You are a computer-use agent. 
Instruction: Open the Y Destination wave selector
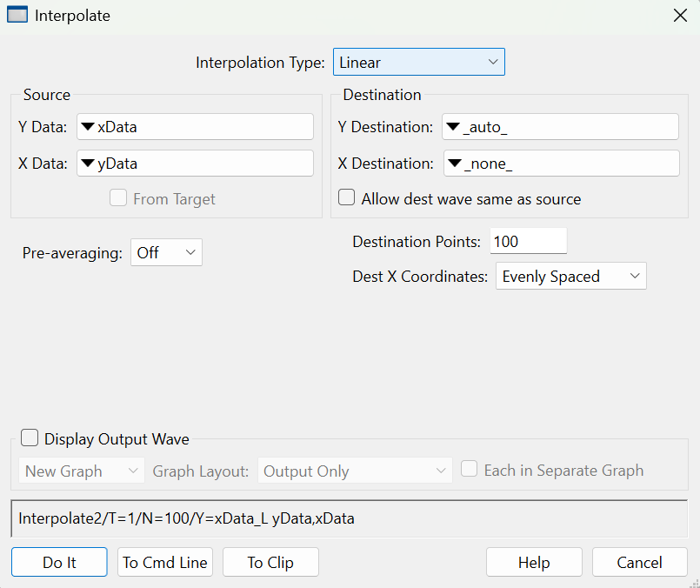(x=560, y=127)
